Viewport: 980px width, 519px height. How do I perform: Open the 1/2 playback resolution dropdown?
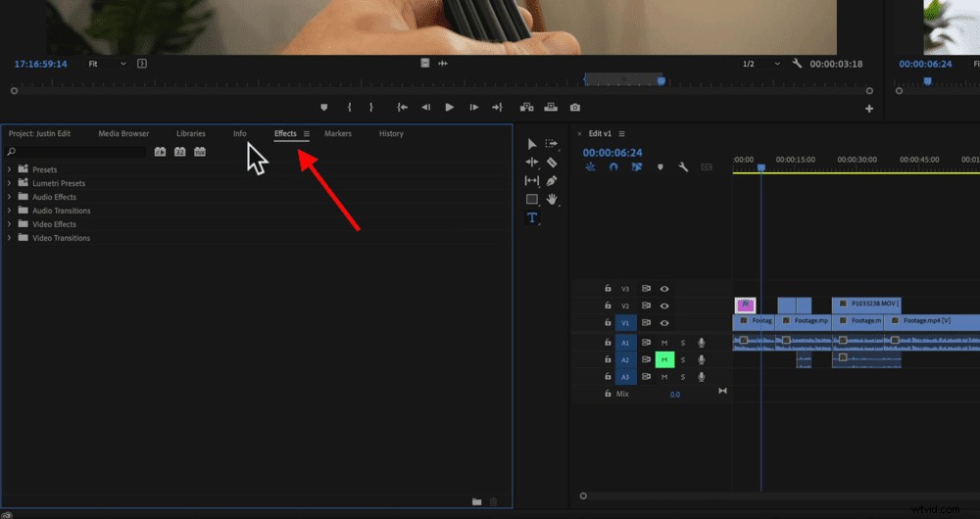760,64
